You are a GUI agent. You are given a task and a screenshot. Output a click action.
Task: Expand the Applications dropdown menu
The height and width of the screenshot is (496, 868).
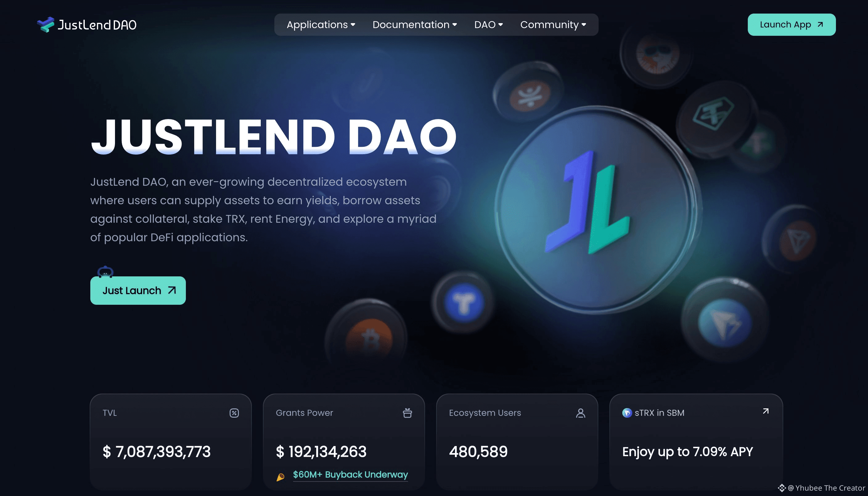pos(321,25)
